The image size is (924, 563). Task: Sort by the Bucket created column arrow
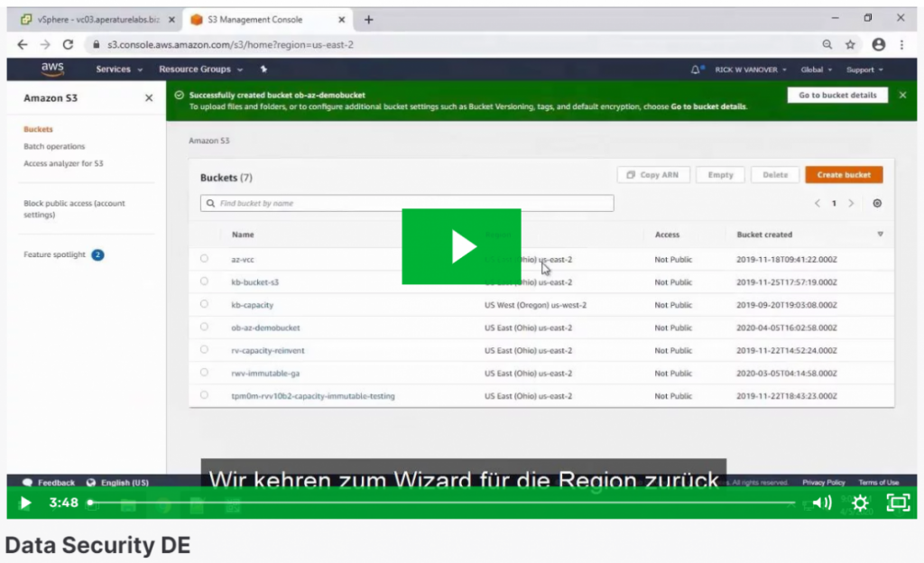coord(881,235)
